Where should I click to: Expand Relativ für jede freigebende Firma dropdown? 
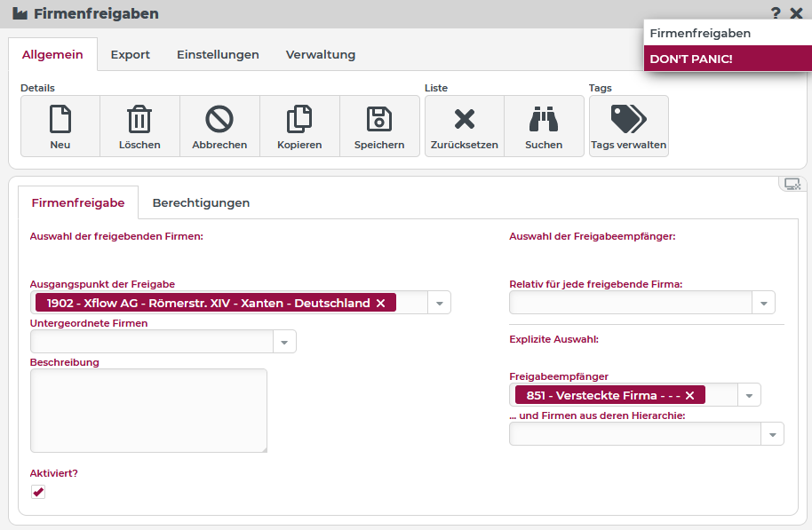pyautogui.click(x=764, y=304)
